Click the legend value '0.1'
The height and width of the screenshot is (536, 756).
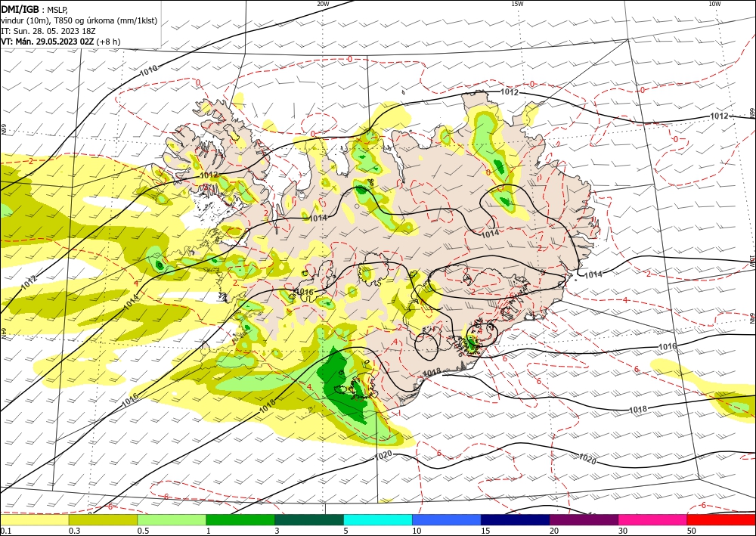point(5,531)
